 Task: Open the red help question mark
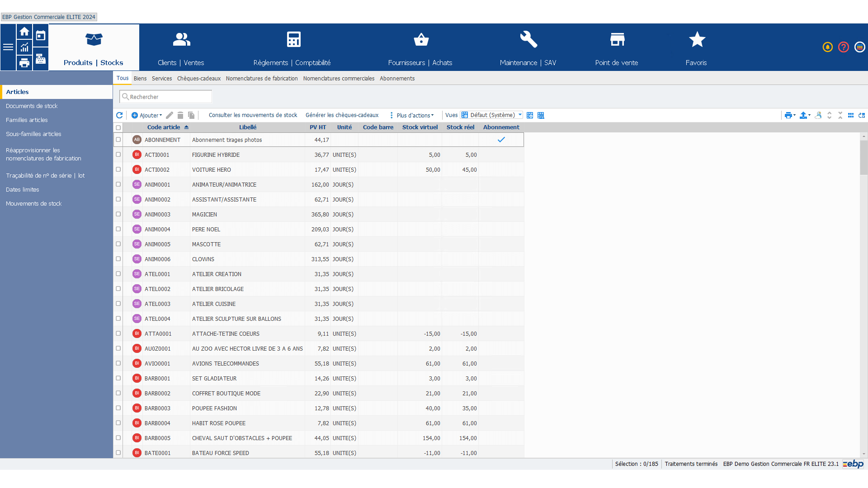coord(843,47)
